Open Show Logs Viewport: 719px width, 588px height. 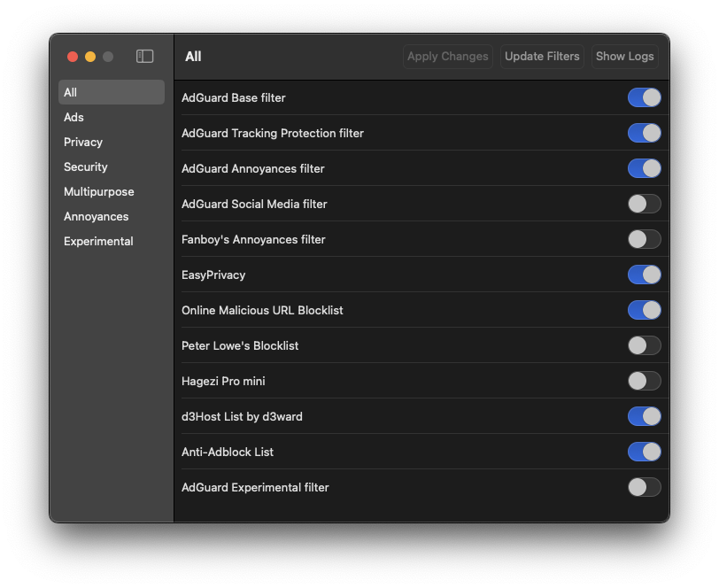tap(624, 57)
